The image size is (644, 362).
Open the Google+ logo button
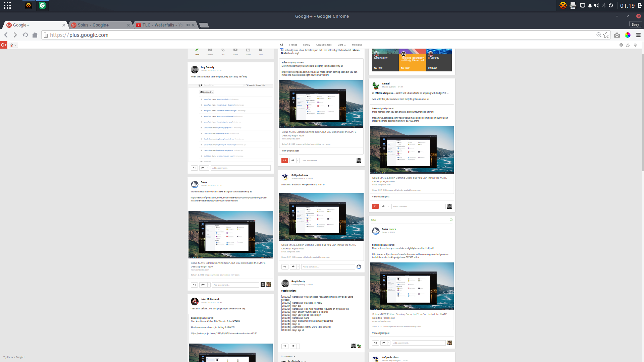coord(4,45)
